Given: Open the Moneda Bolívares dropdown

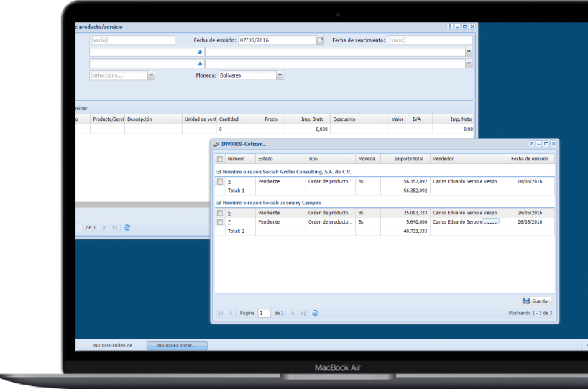Looking at the screenshot, I should [x=280, y=75].
